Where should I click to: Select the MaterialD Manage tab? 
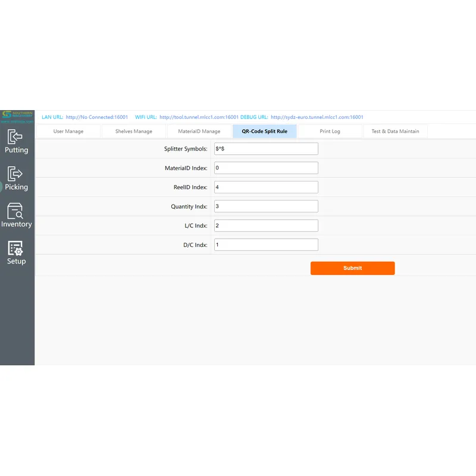click(x=199, y=131)
